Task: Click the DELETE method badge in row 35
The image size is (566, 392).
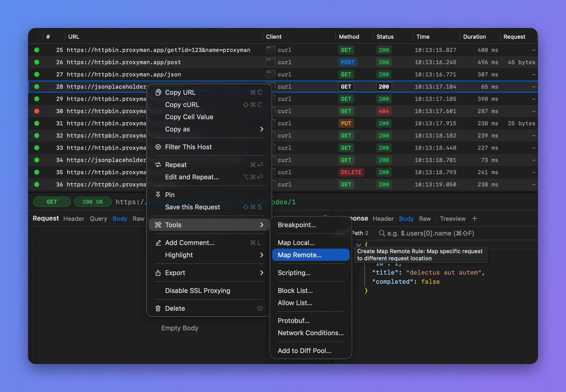Action: (x=351, y=172)
